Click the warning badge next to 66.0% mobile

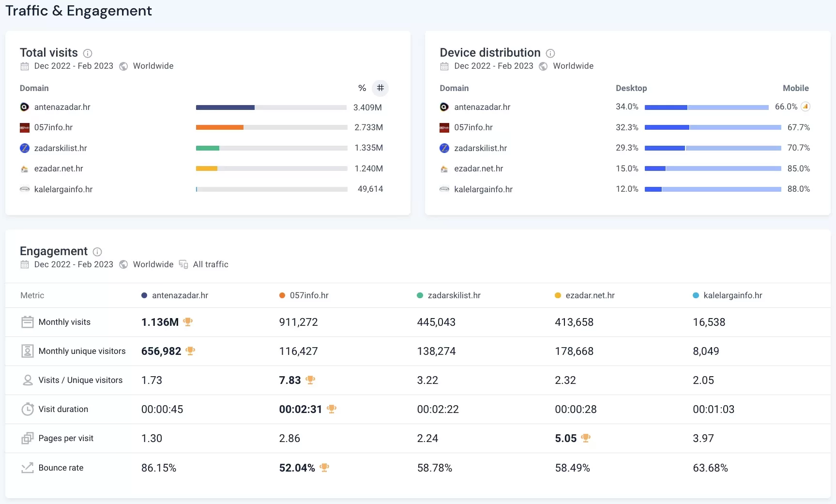806,107
